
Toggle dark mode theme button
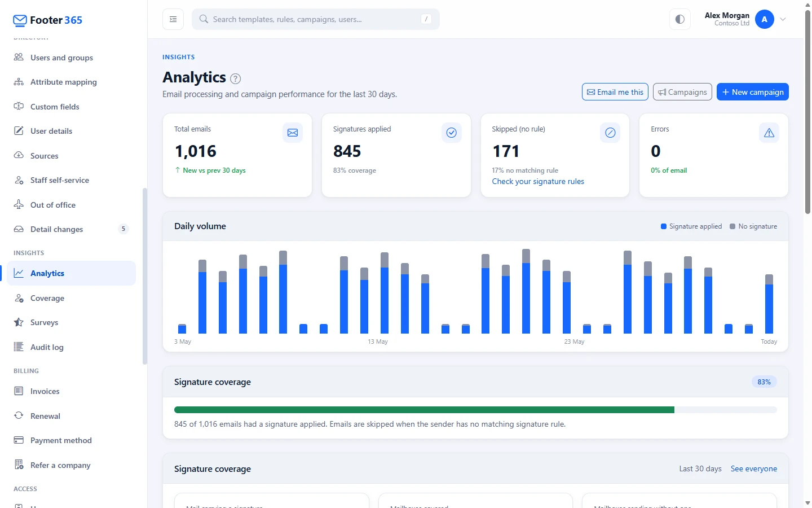(x=680, y=19)
